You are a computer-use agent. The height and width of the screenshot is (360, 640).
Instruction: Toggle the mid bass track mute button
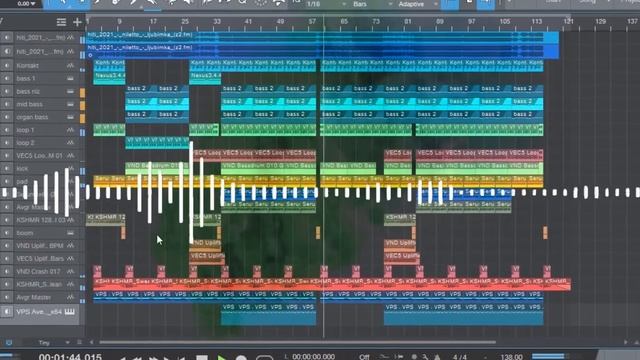7,104
